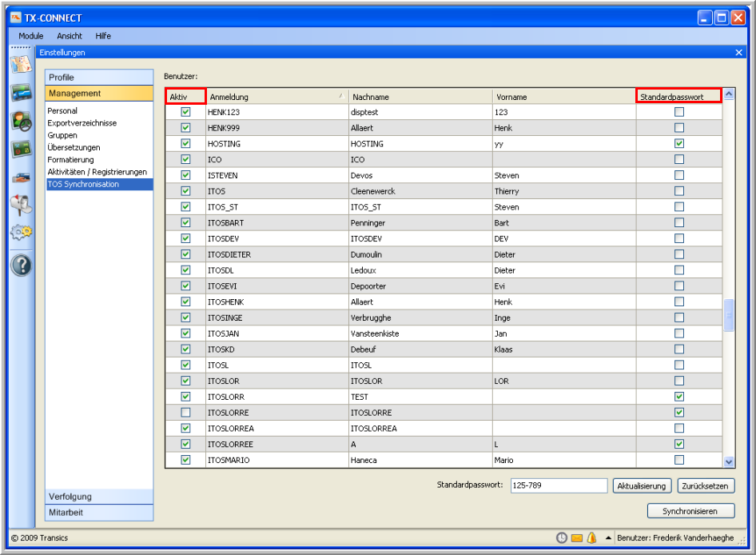
Task: Uncheck Standardpasswort for ITOSLORREE row
Action: click(x=679, y=444)
